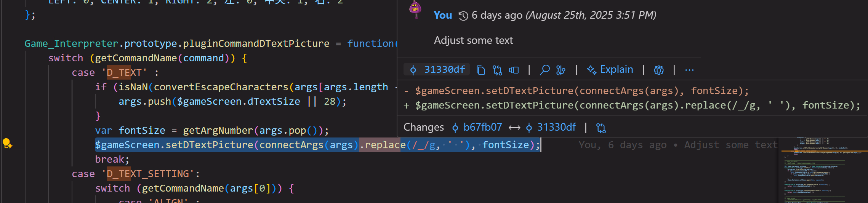Click the author name You

click(x=443, y=15)
